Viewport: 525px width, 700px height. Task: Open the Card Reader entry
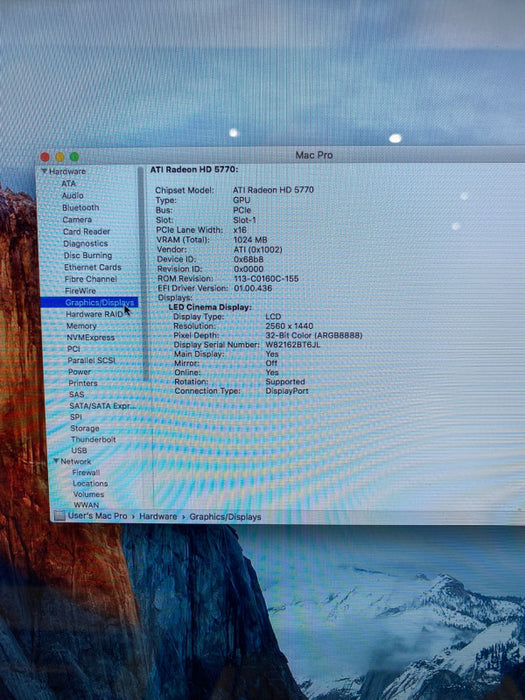click(87, 231)
